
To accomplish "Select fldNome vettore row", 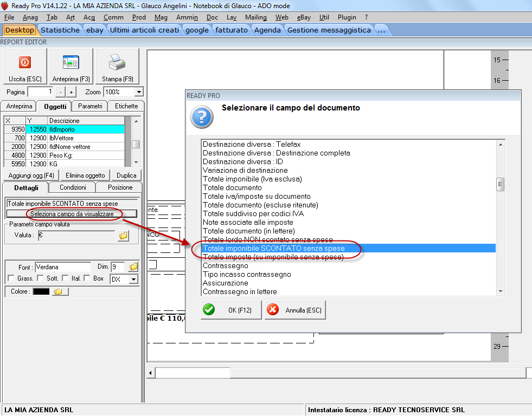I will point(64,147).
